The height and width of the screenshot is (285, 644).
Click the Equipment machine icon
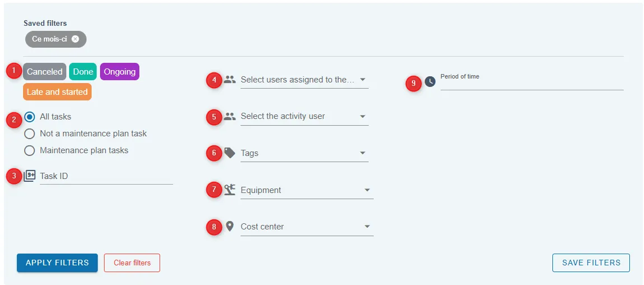pos(230,190)
